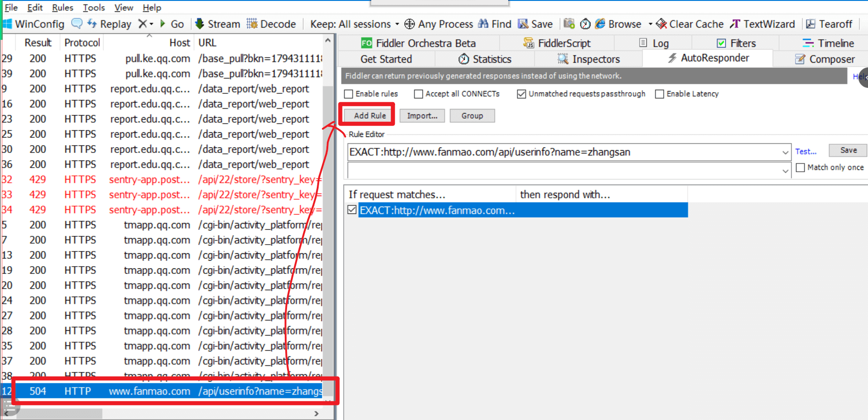The height and width of the screenshot is (420, 868).
Task: Open the TextWizard tool
Action: (762, 24)
